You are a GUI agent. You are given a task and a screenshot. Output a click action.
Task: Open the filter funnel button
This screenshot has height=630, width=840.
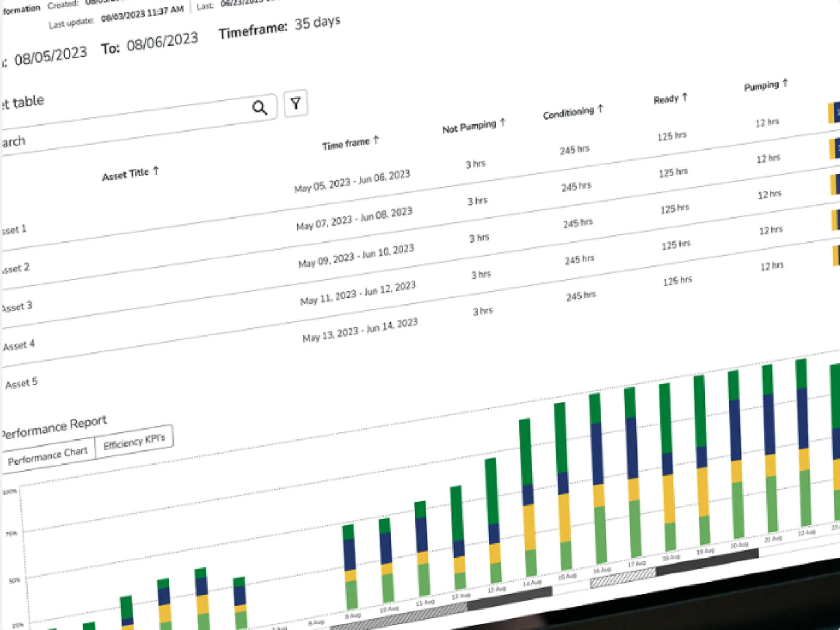coord(295,103)
